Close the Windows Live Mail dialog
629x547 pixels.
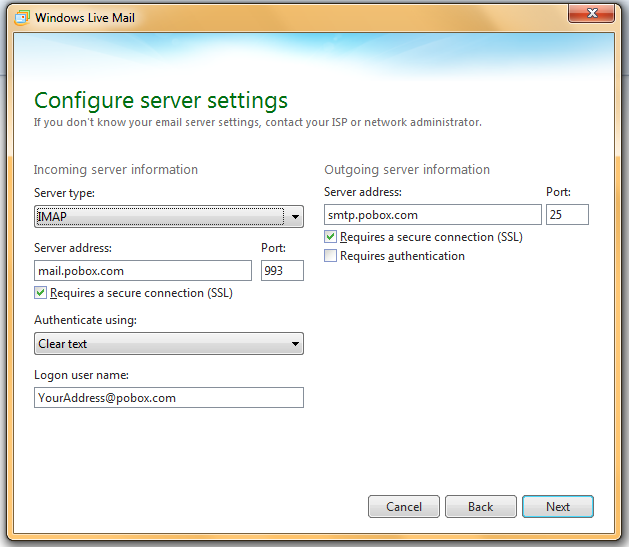591,14
